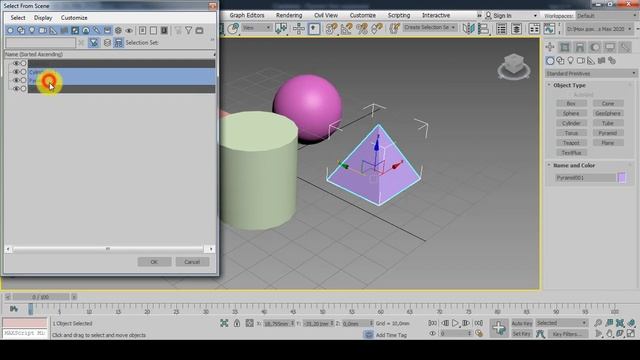Click Cancel in Select From Scene dialog

pyautogui.click(x=192, y=262)
